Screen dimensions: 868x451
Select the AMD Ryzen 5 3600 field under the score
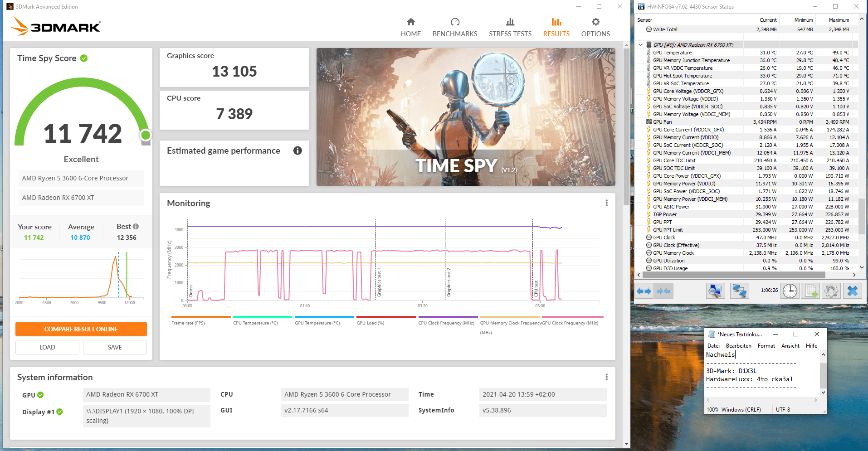click(x=81, y=178)
